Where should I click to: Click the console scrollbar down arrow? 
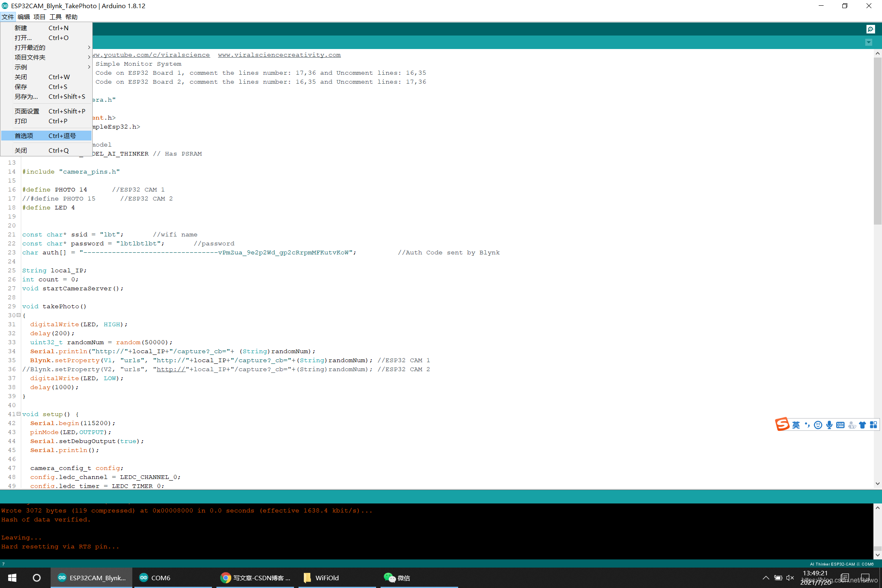point(878,555)
